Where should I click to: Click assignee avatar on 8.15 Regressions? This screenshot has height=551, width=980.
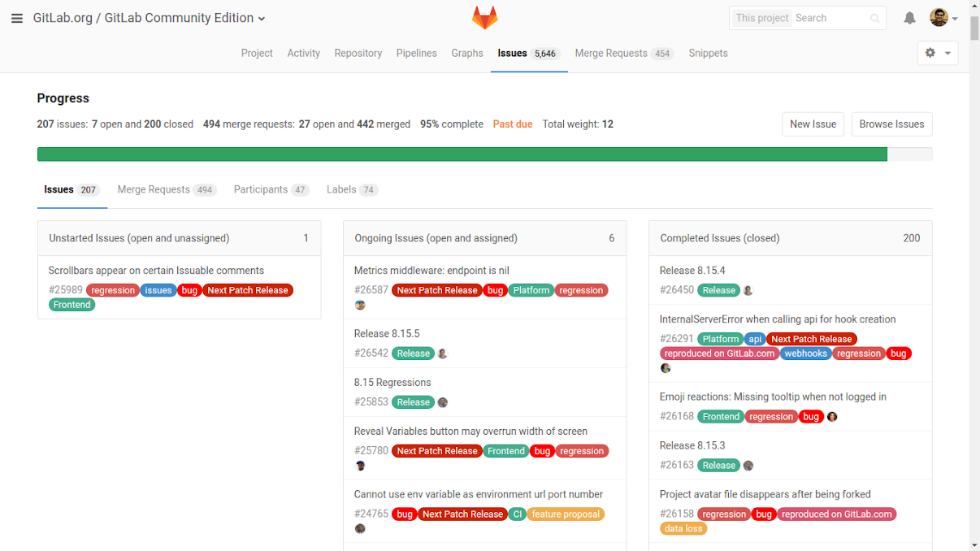443,402
